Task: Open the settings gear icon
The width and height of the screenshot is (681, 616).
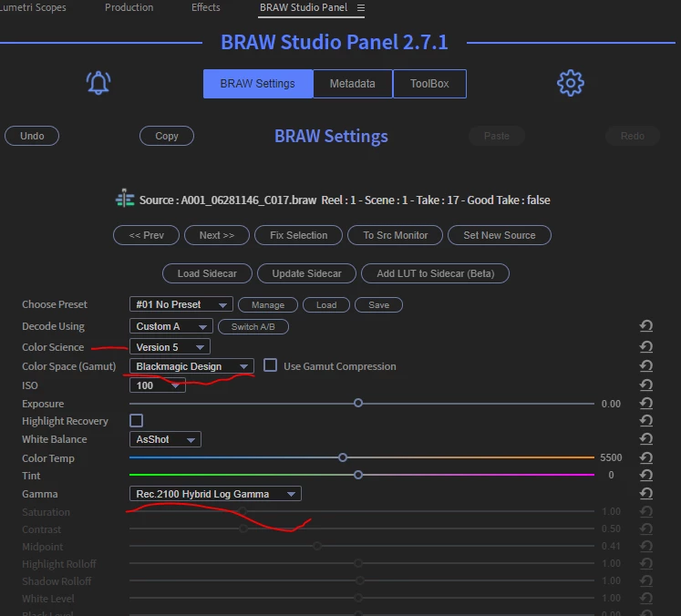Action: (x=571, y=83)
